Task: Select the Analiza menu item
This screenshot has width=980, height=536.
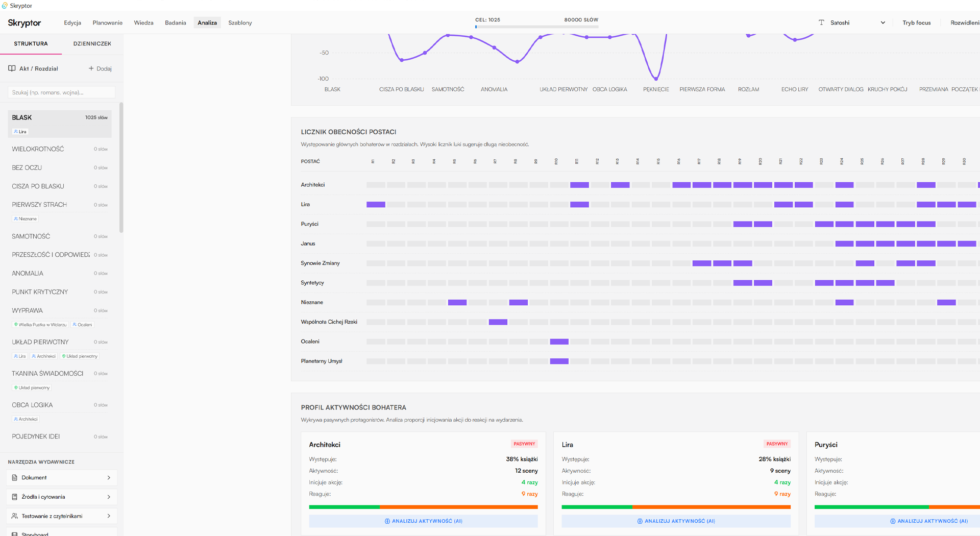Action: pos(207,23)
